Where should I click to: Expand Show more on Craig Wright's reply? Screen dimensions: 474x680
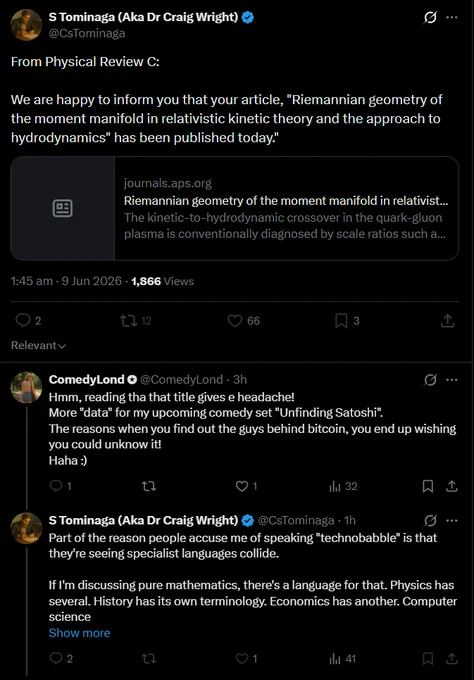point(79,633)
